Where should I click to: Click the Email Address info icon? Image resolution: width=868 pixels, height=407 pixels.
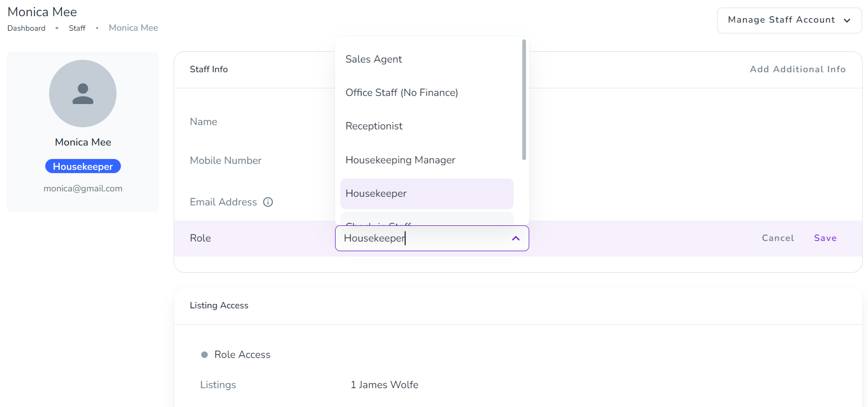pyautogui.click(x=268, y=202)
